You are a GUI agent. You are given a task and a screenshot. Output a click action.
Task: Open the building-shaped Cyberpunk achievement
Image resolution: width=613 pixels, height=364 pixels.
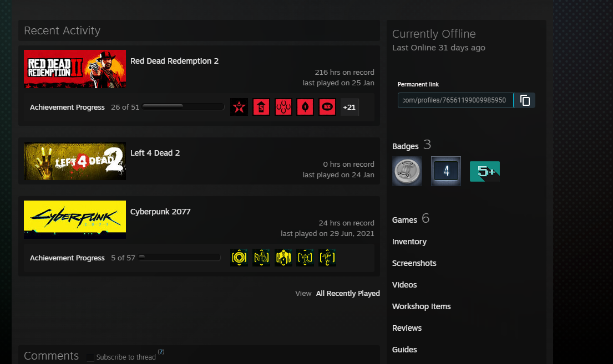pos(283,258)
